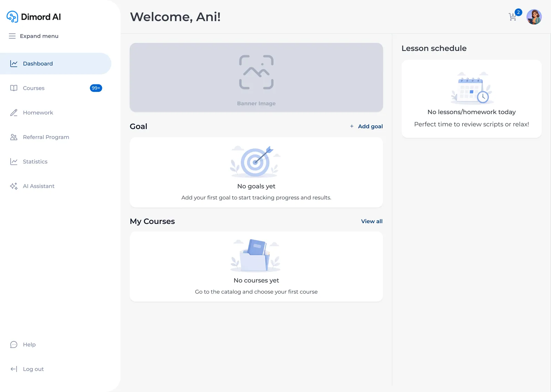Screen dimensions: 551x392
Task: Click the Courses open-book icon
Action: click(x=14, y=88)
